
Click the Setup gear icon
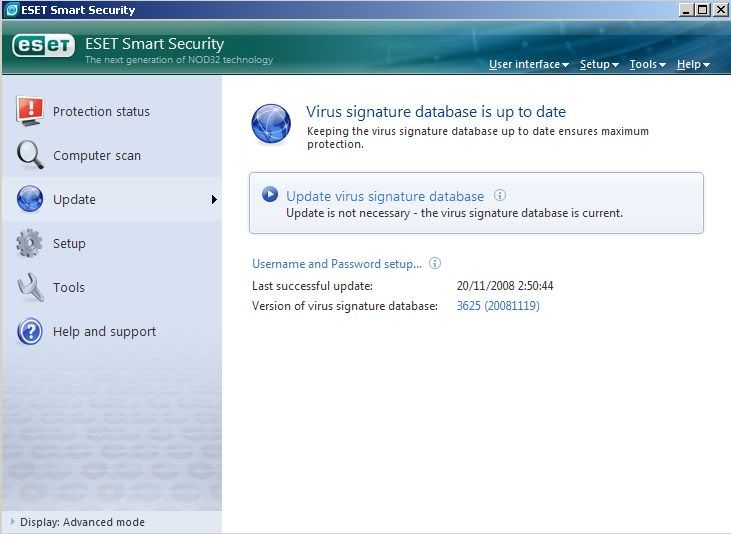[29, 243]
